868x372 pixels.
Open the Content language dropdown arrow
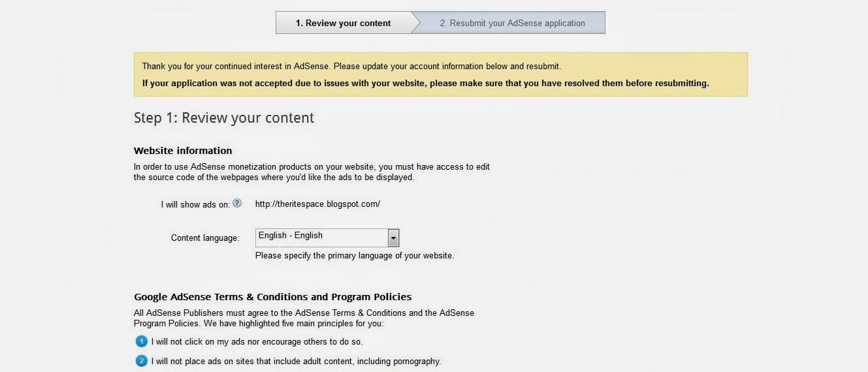393,237
